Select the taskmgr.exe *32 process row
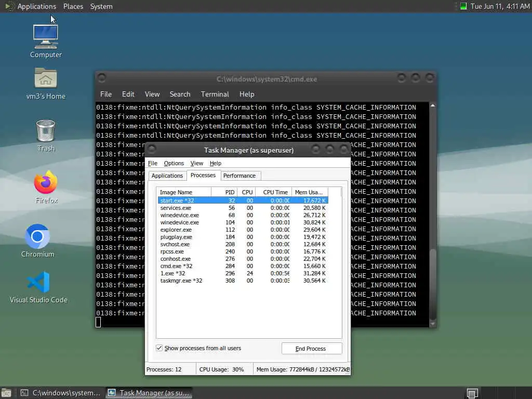 click(243, 281)
